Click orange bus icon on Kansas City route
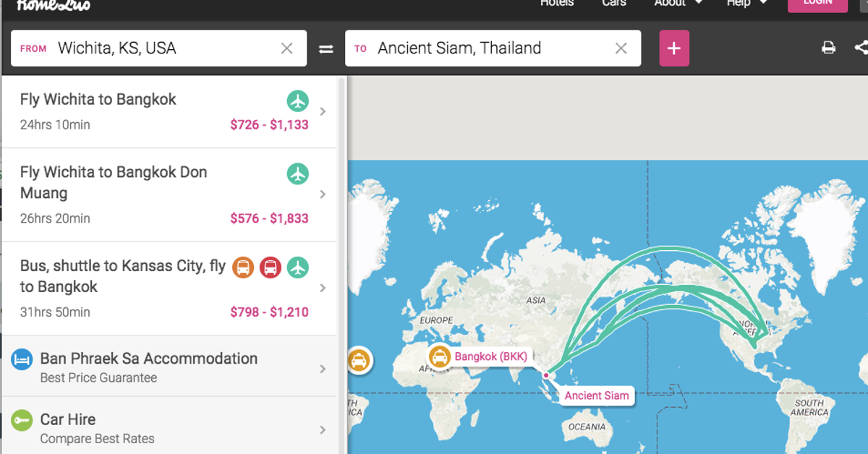This screenshot has height=454, width=868. tap(243, 267)
